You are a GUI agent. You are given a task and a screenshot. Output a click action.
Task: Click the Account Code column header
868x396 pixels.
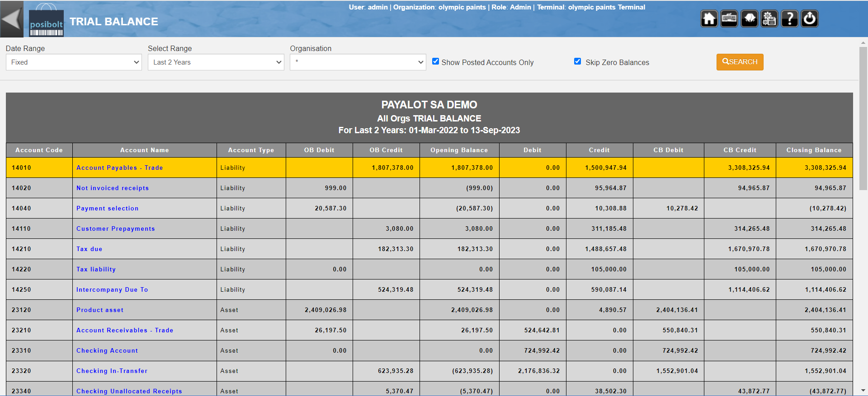coord(39,150)
